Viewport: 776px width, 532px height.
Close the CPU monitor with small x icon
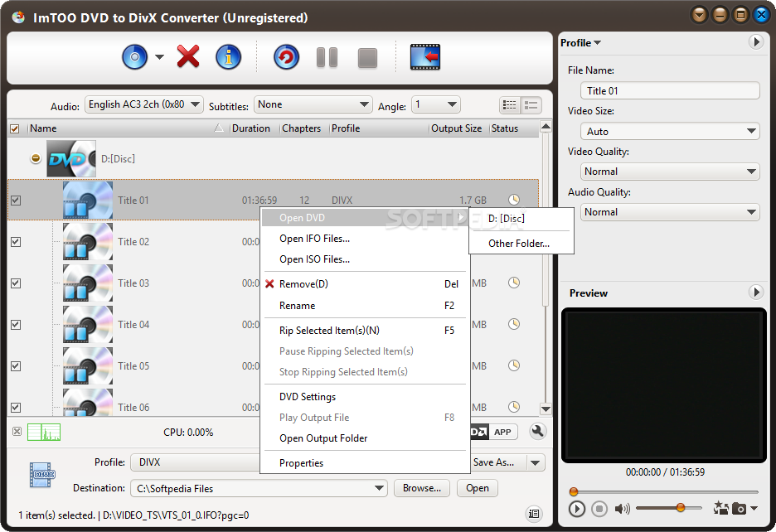(x=17, y=431)
